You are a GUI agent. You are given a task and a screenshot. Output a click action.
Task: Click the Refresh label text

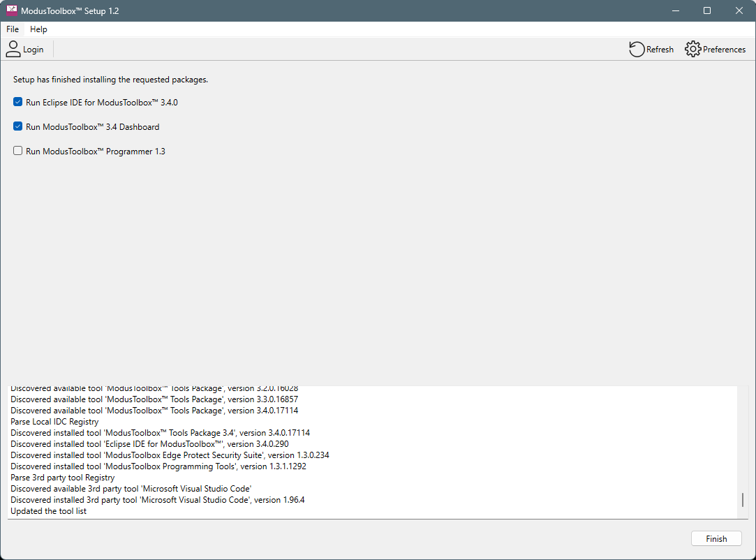[659, 49]
